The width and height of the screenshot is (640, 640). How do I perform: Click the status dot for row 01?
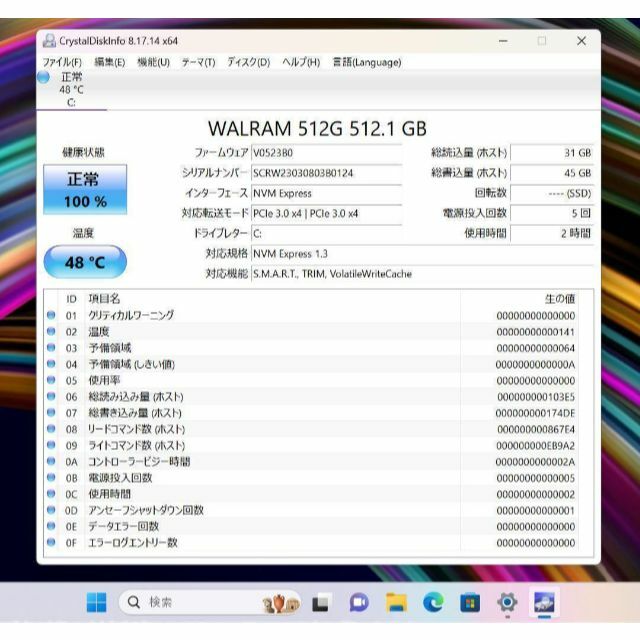51,315
